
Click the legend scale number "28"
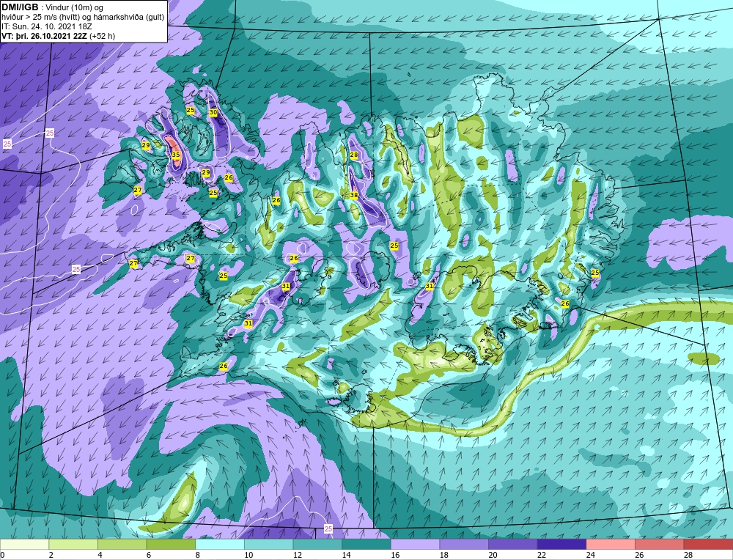pos(688,555)
